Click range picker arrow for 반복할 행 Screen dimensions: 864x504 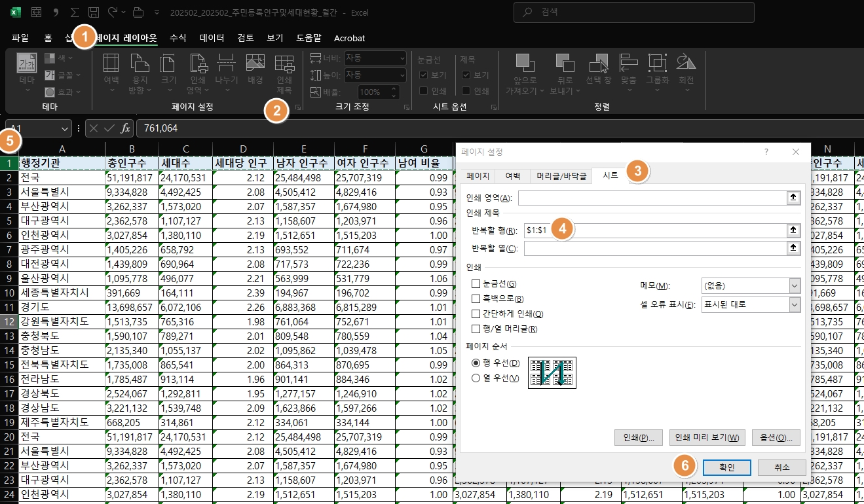793,230
